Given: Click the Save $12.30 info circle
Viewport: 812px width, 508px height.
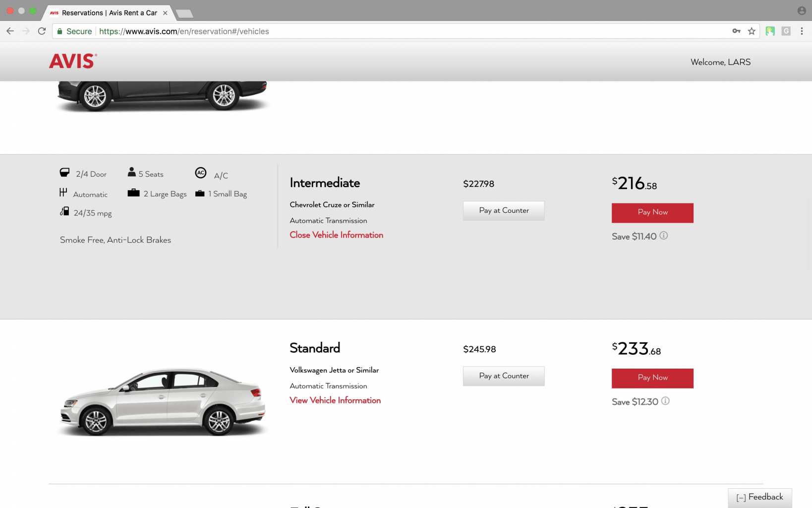Looking at the screenshot, I should point(666,401).
